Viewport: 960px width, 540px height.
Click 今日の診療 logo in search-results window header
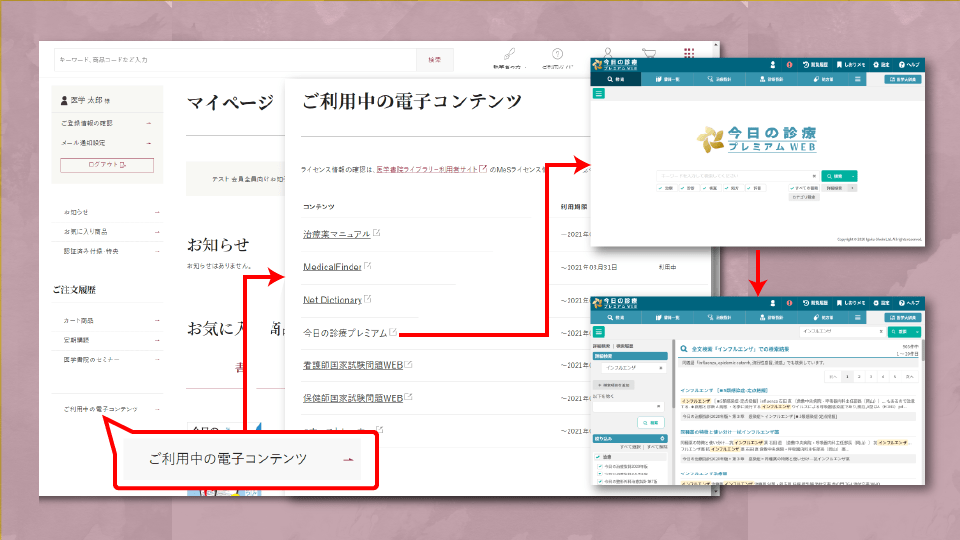[x=615, y=303]
